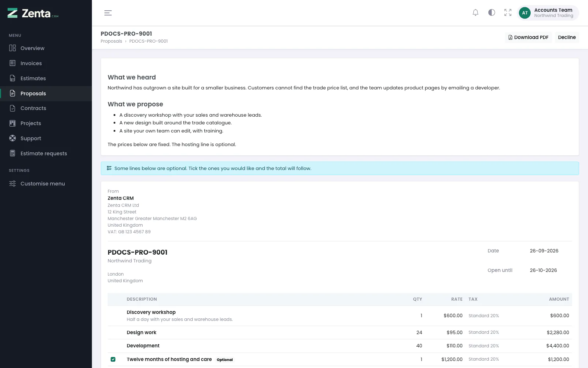Image resolution: width=588 pixels, height=368 pixels.
Task: Decline the proposal
Action: tap(567, 38)
